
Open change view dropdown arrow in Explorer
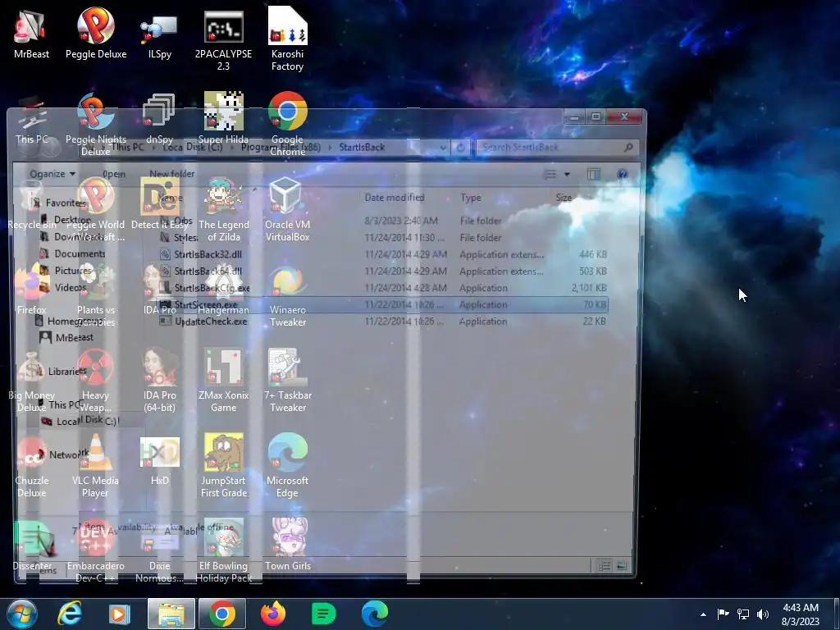pos(567,174)
